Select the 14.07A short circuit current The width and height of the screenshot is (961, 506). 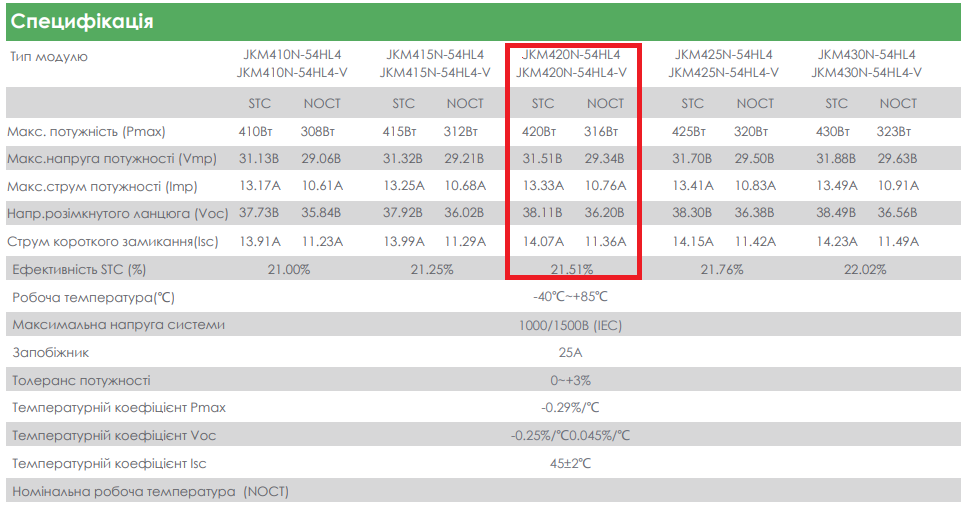pos(542,240)
